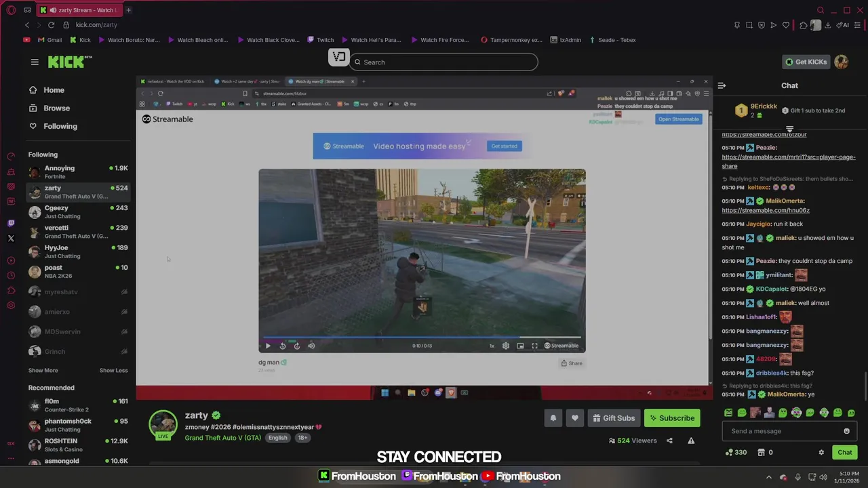
Task: Collapse list with Show Less
Action: [x=113, y=371]
